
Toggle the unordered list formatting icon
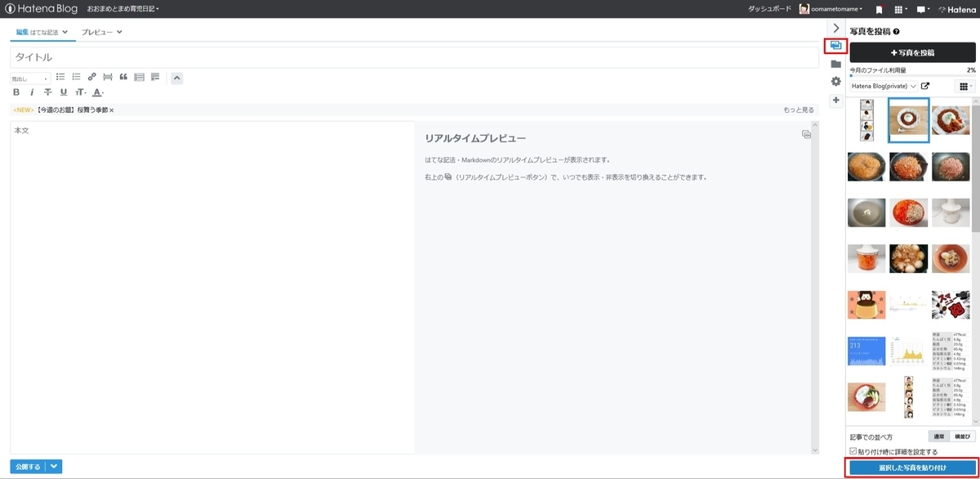pyautogui.click(x=60, y=77)
